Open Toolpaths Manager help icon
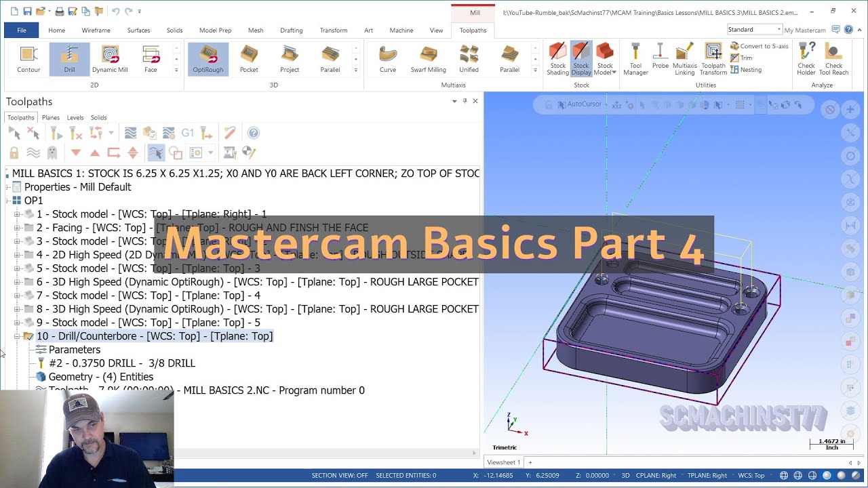Viewport: 868px width, 488px height. [253, 133]
